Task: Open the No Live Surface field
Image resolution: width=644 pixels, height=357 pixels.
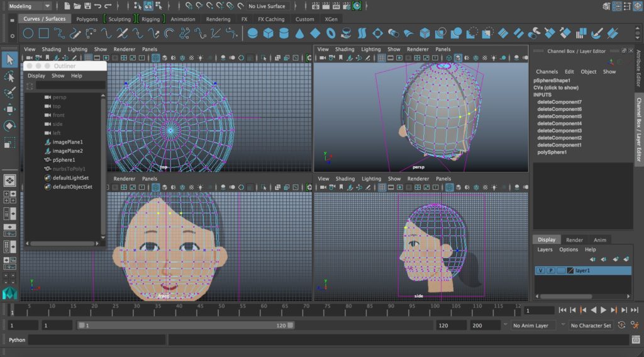Action: (x=267, y=6)
